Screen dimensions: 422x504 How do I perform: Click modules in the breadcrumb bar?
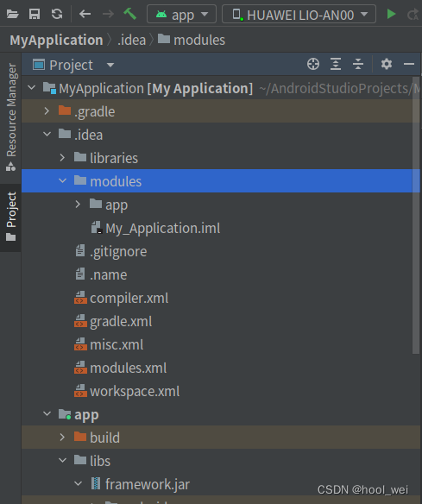(x=199, y=41)
